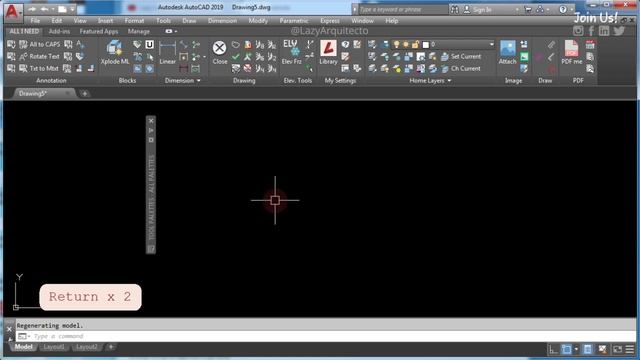Select the Linear dimension tool
Screen dimensions: 640x360
point(167,53)
